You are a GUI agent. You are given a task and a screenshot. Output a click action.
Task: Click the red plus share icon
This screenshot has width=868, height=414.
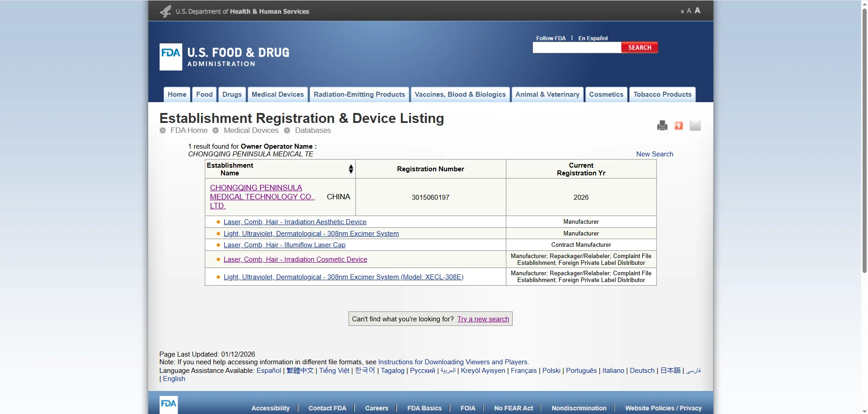coord(679,126)
